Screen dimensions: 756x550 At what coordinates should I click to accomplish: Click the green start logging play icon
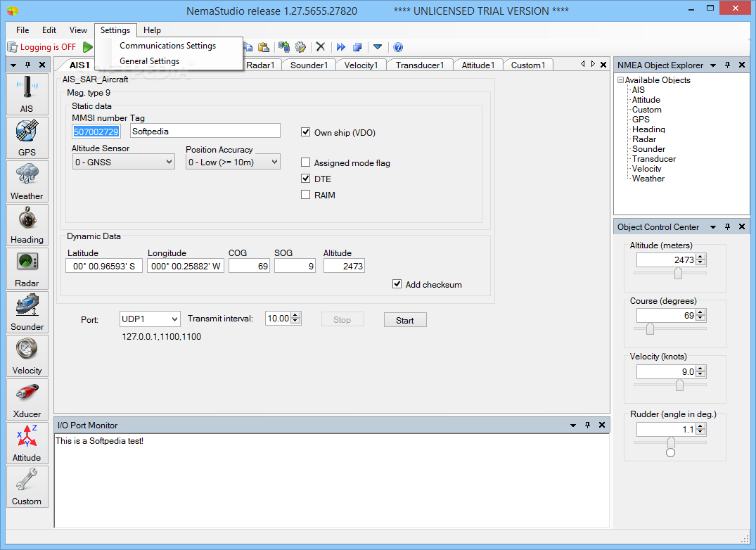(x=88, y=47)
